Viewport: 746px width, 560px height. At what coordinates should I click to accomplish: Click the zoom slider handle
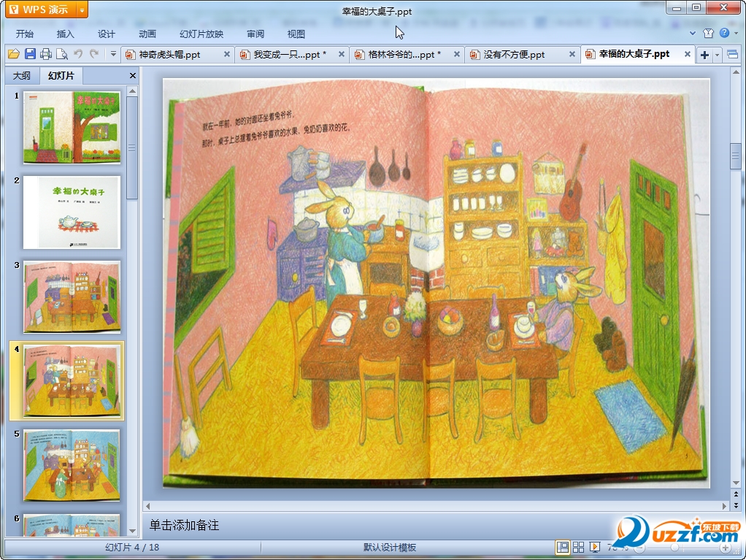pos(674,548)
